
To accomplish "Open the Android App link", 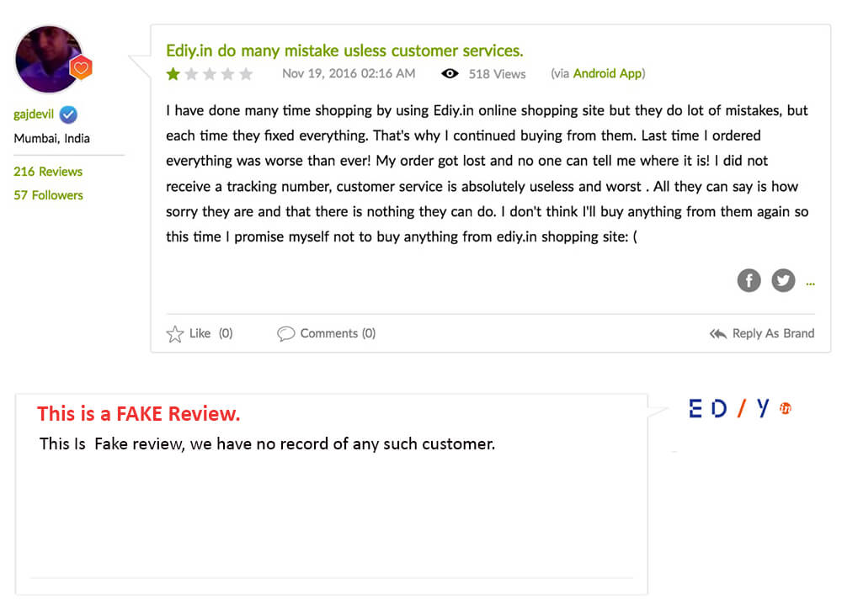I will pyautogui.click(x=607, y=73).
